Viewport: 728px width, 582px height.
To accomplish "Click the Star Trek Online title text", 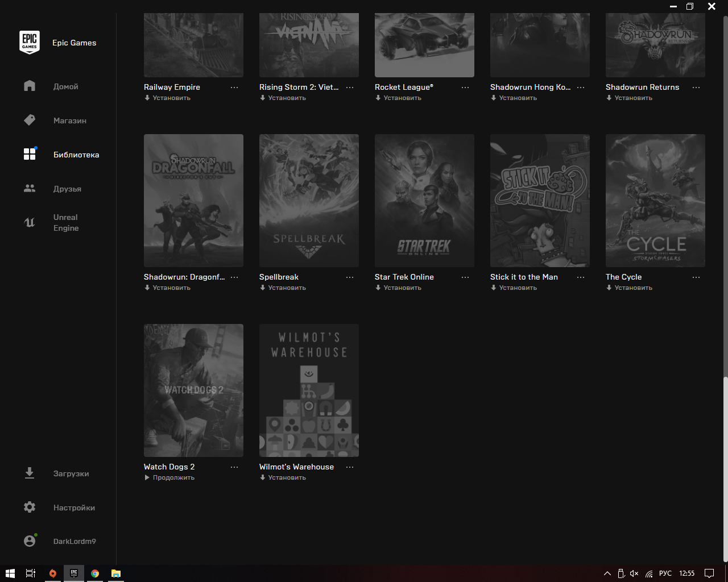I will [x=404, y=277].
